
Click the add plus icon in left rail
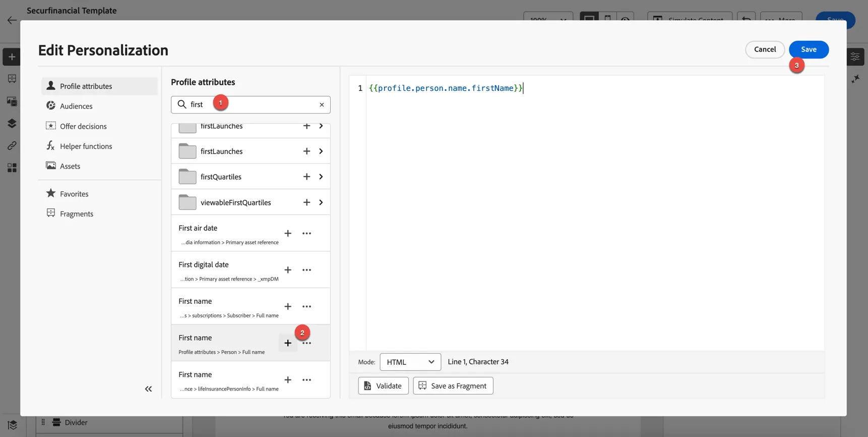point(12,57)
